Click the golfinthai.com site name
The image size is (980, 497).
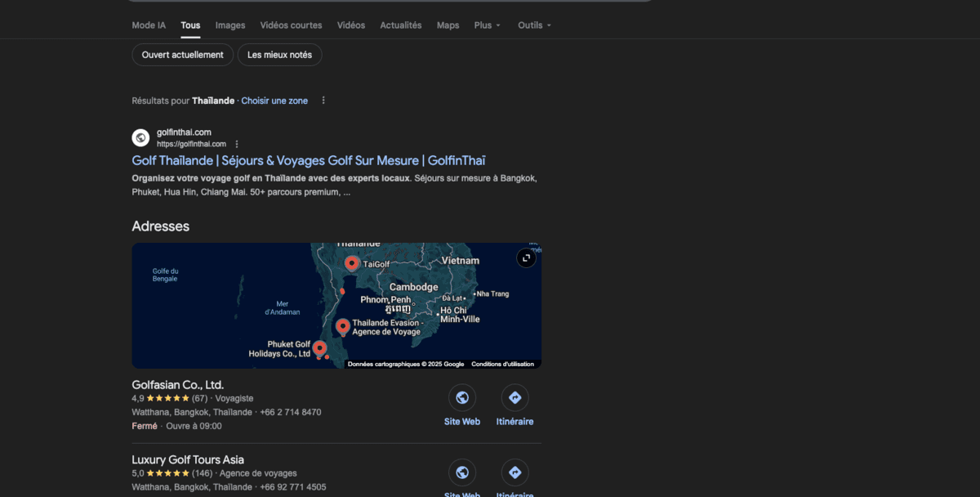pos(184,132)
